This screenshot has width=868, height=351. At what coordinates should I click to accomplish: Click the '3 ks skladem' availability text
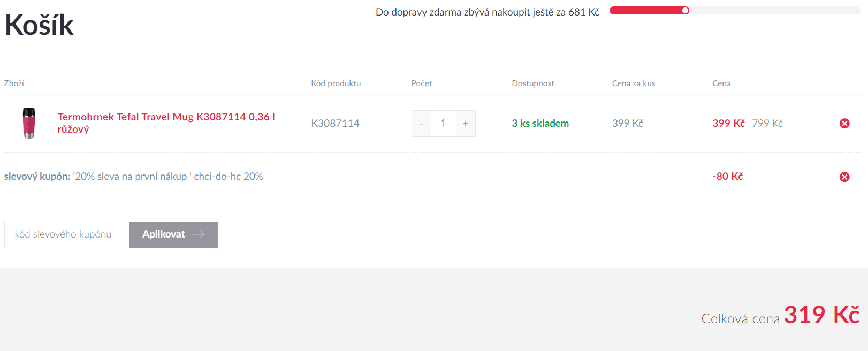coord(540,124)
